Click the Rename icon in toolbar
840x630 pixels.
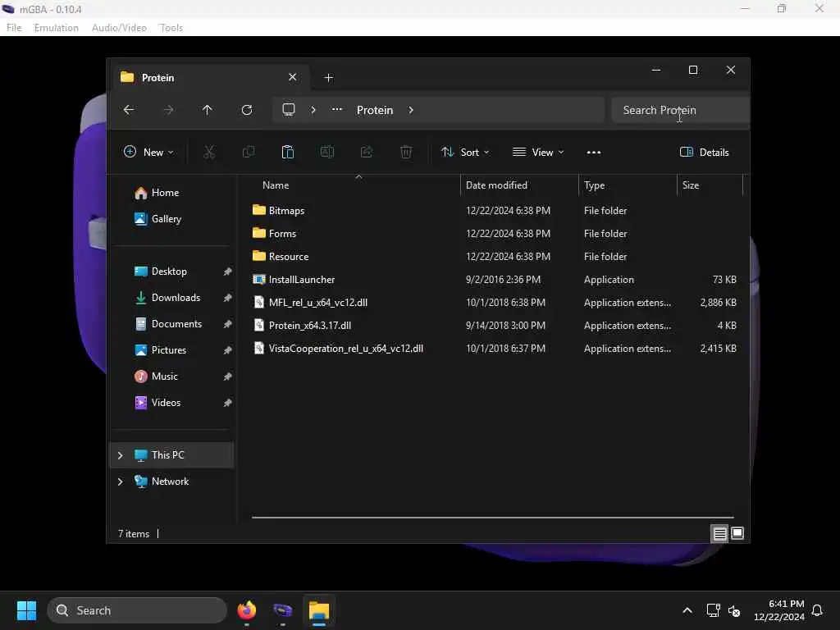(326, 152)
